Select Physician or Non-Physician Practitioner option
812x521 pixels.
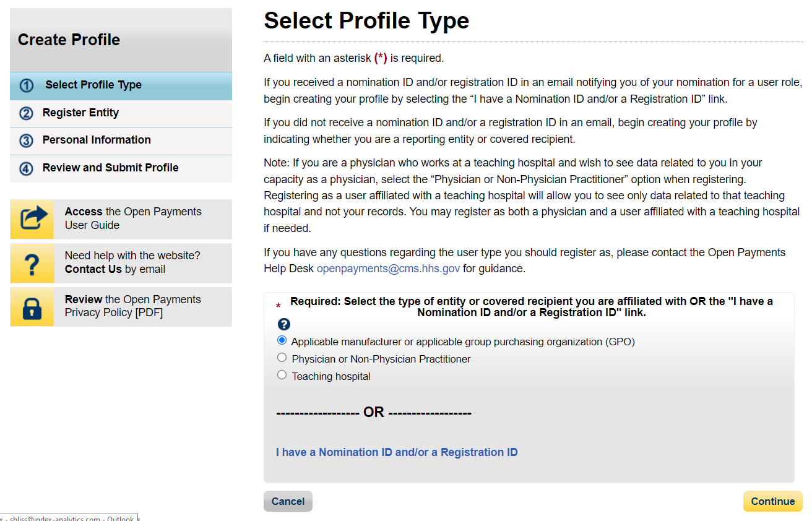pos(282,358)
